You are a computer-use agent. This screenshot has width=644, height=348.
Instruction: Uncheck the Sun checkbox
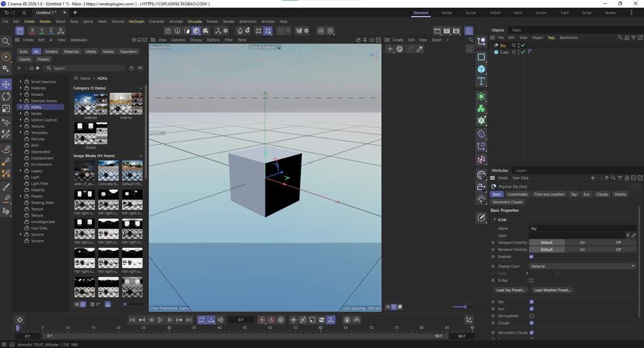[531, 309]
